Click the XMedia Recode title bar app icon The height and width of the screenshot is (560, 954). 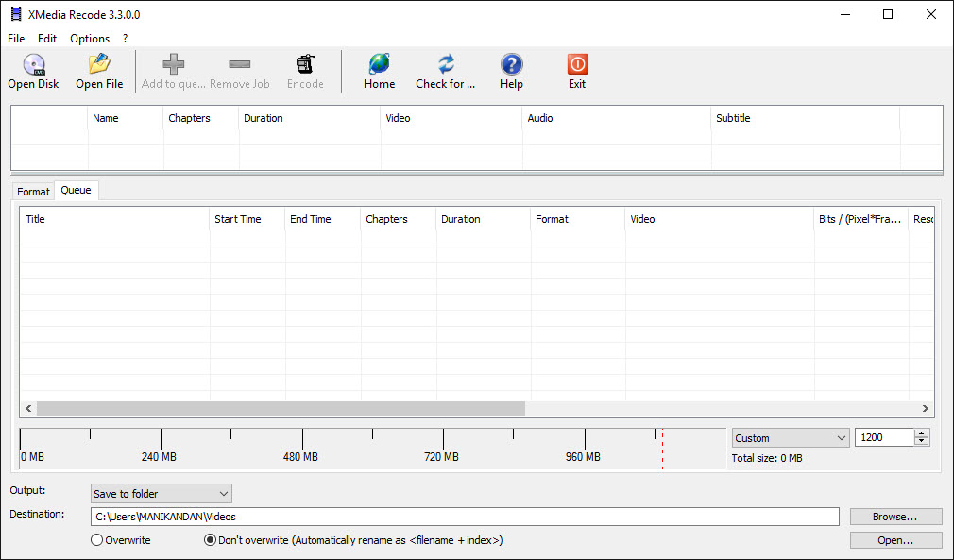(x=16, y=14)
